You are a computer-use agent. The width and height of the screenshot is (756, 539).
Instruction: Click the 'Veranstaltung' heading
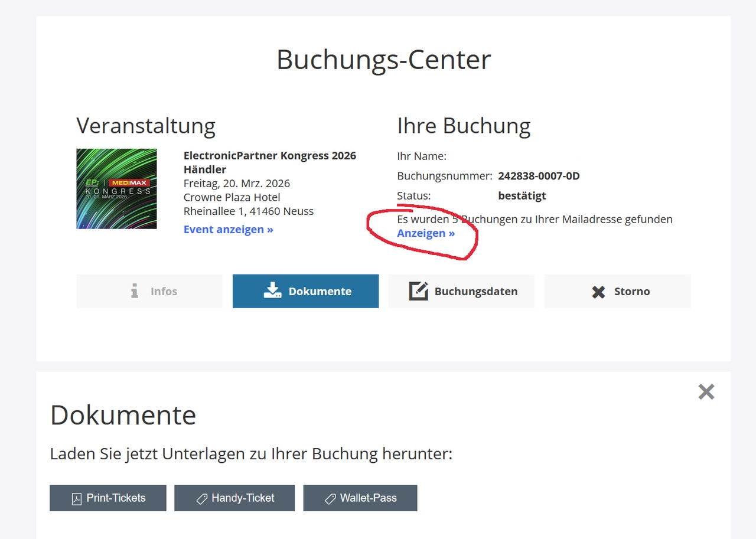(146, 126)
